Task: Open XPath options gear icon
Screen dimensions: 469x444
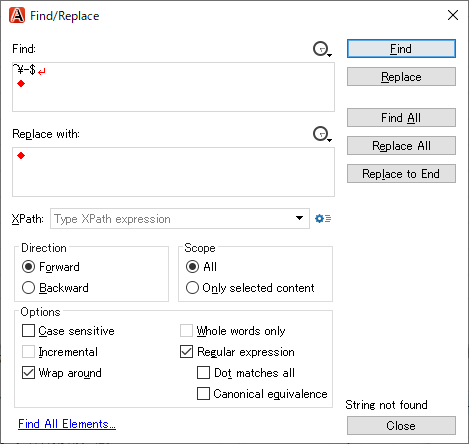Action: tap(323, 219)
